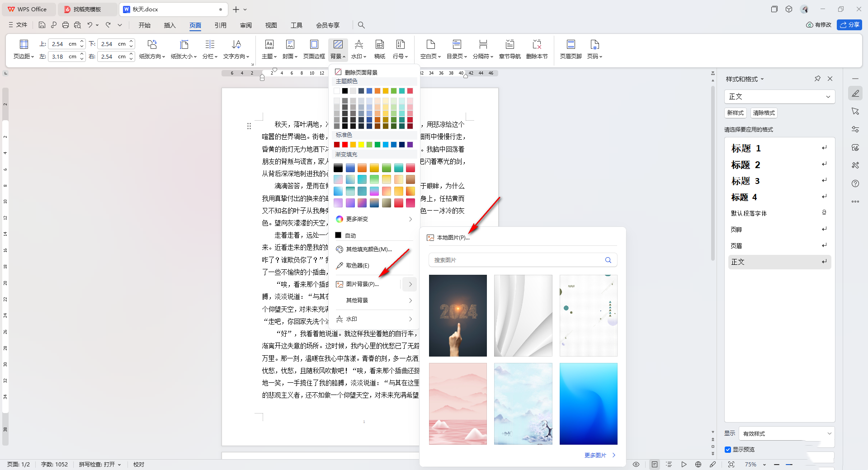Pick the black gradient fill swatch
Image resolution: width=868 pixels, height=470 pixels.
(x=338, y=168)
